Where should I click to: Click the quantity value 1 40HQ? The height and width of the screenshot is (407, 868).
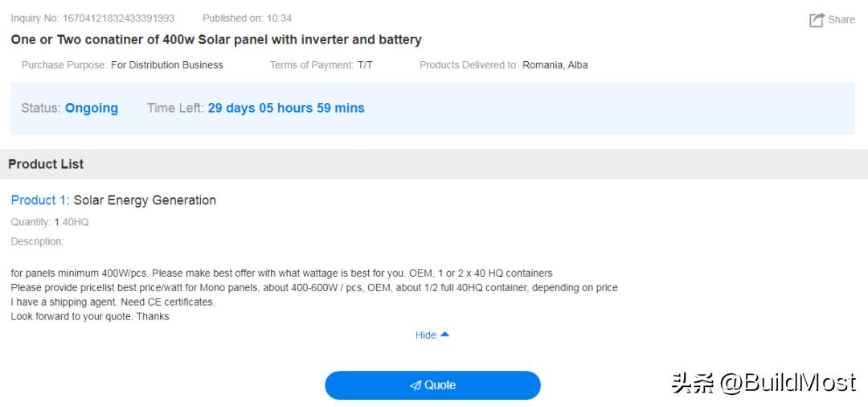click(x=72, y=222)
